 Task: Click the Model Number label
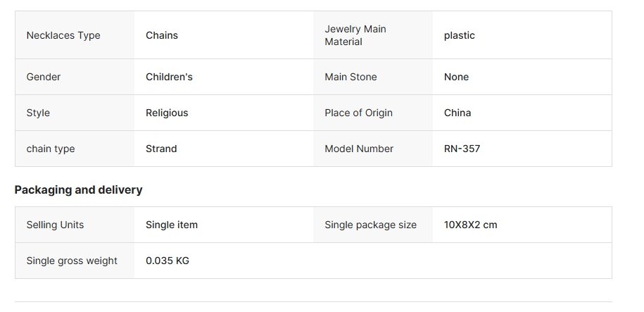pyautogui.click(x=359, y=149)
